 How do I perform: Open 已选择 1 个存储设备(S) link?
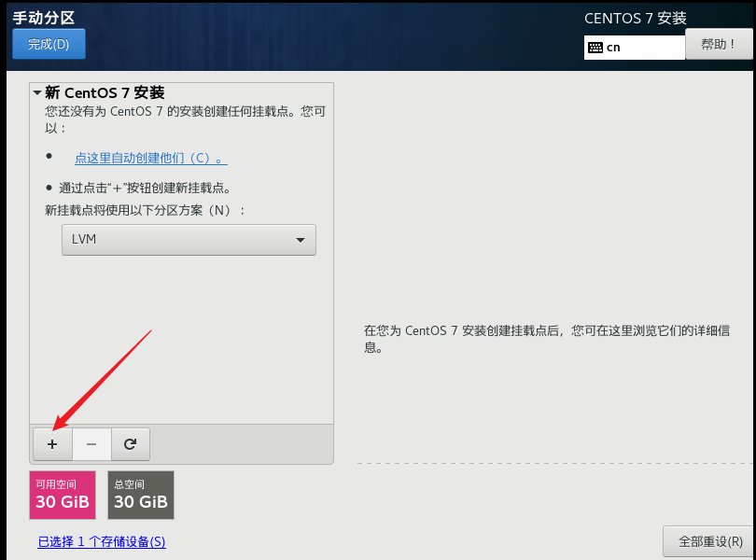(x=102, y=541)
